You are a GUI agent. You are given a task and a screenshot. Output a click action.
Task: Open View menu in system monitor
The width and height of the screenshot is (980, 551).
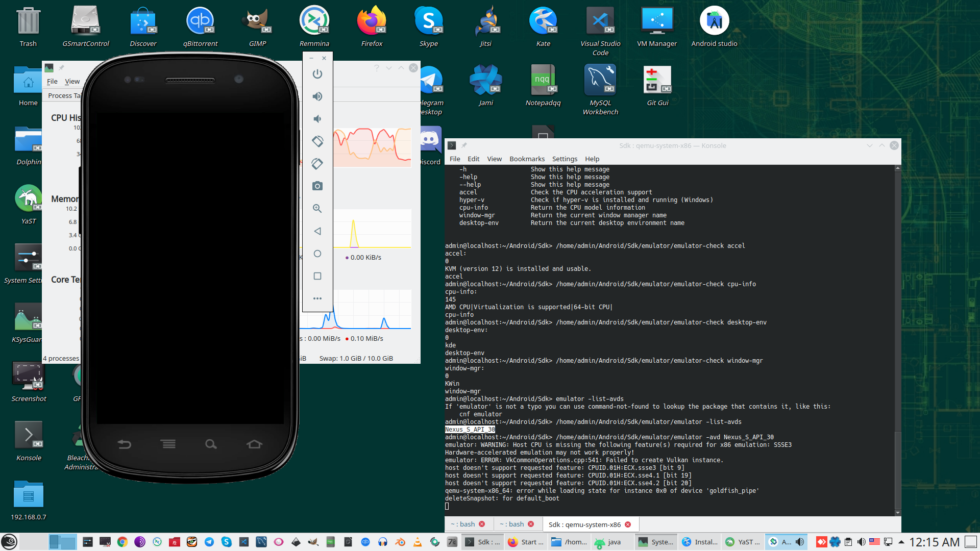(72, 81)
